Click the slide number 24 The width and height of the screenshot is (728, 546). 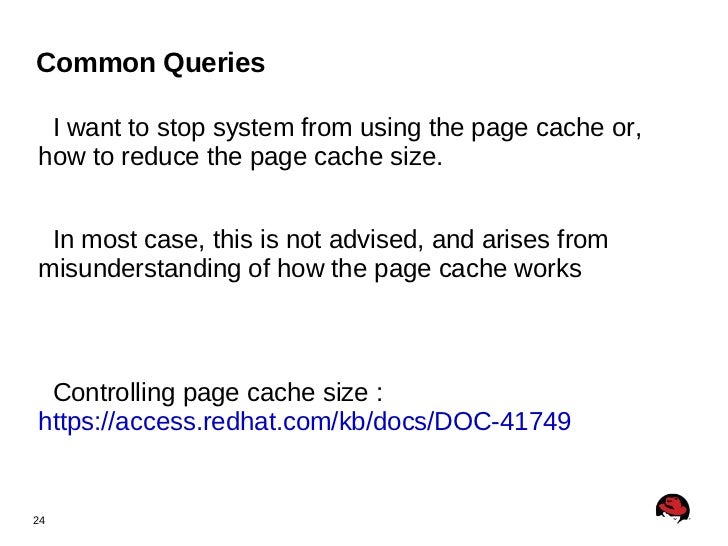click(39, 520)
